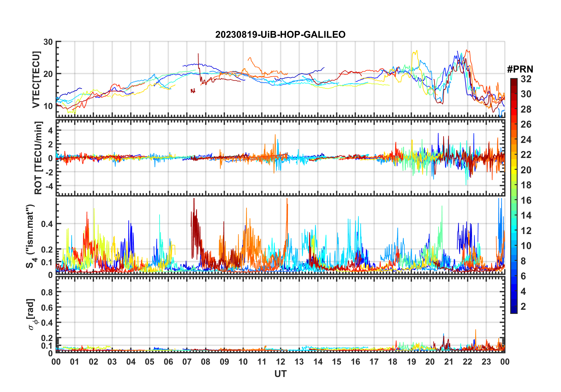Click colorbar tick label 18
The image size is (561, 392).
pyautogui.click(x=526, y=185)
